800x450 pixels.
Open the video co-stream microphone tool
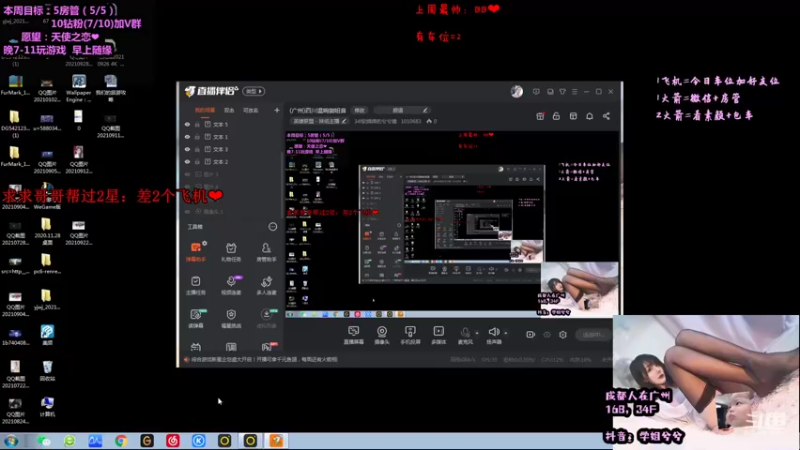pyautogui.click(x=231, y=285)
